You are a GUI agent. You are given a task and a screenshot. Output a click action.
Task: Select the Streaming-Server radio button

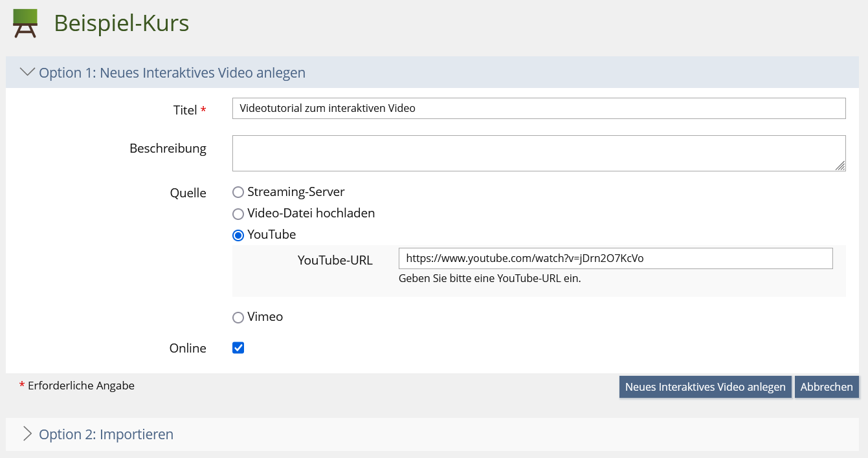pyautogui.click(x=238, y=192)
